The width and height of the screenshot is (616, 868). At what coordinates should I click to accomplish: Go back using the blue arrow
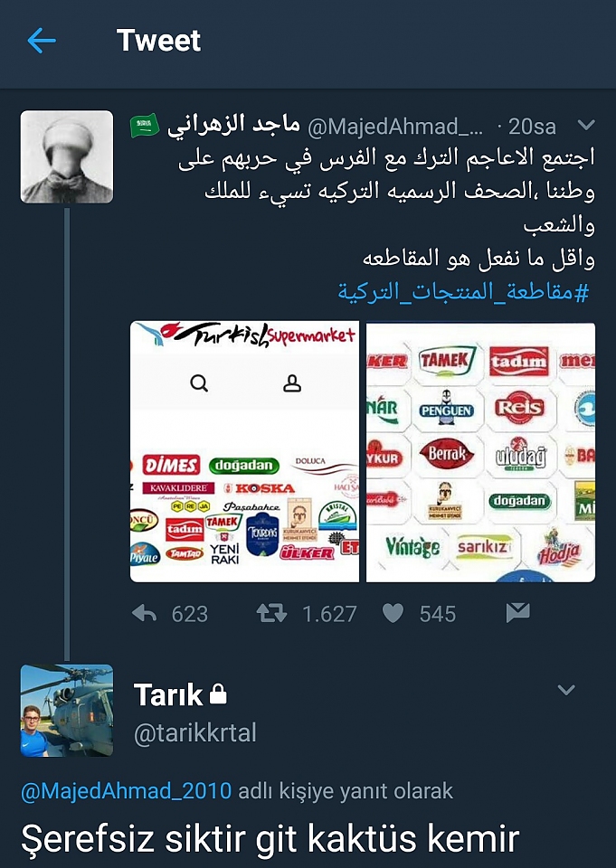point(42,41)
